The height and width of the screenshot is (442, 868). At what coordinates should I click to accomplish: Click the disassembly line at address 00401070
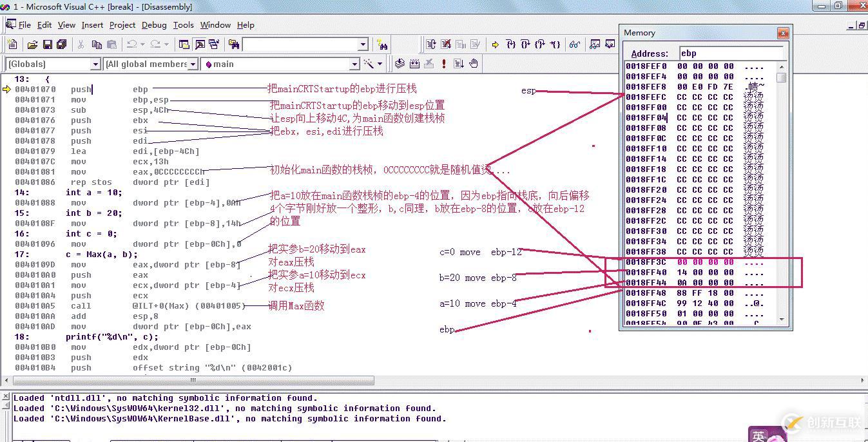click(81, 90)
